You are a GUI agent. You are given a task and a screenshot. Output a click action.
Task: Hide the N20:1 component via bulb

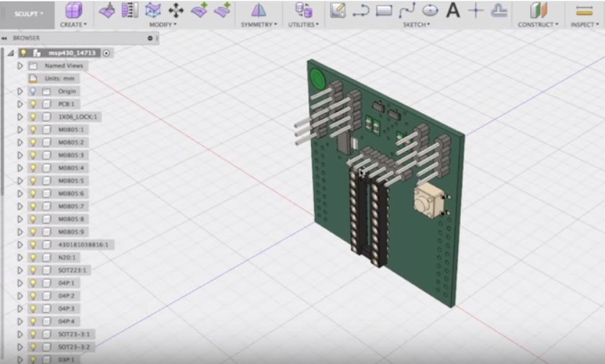33,258
